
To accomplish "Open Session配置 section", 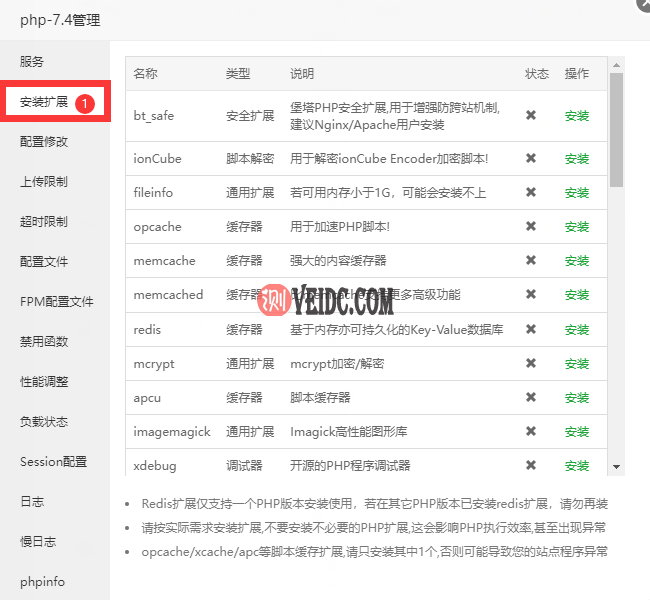I will click(x=53, y=462).
